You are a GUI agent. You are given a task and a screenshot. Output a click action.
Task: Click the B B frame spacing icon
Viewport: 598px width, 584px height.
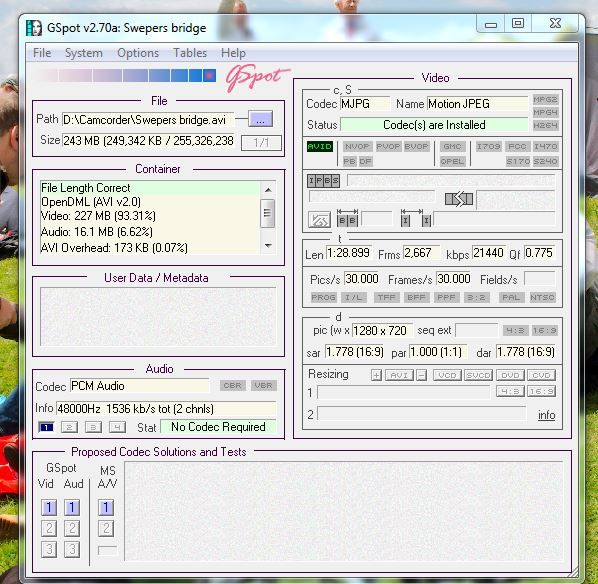click(x=347, y=218)
